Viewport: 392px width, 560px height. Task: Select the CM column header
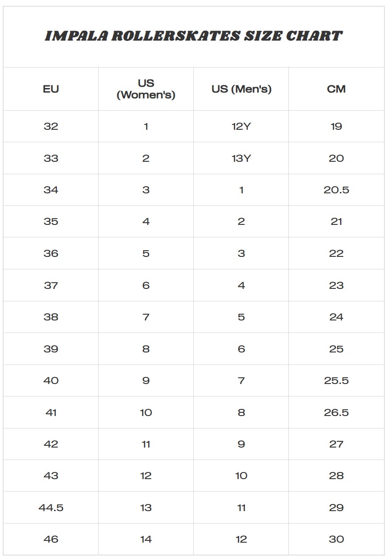(x=336, y=89)
